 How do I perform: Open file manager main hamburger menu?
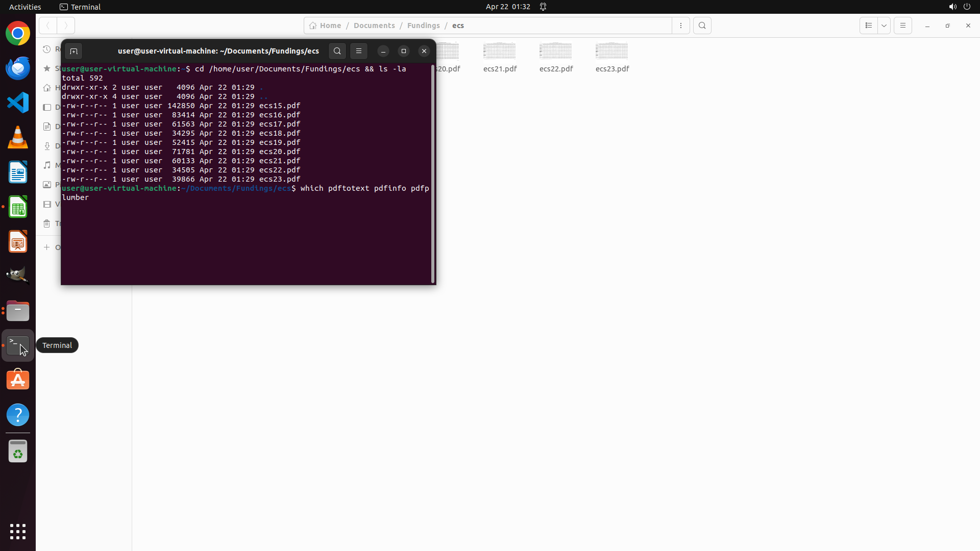pos(902,26)
